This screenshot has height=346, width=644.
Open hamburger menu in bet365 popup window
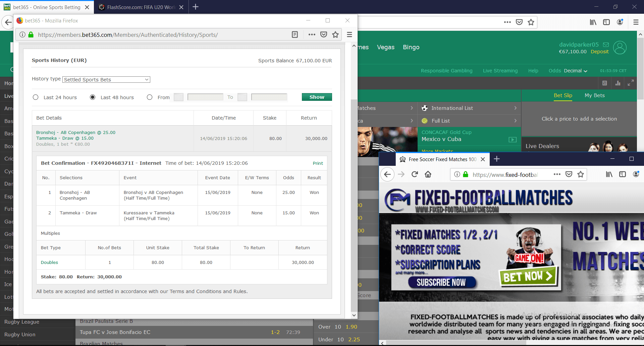point(350,34)
